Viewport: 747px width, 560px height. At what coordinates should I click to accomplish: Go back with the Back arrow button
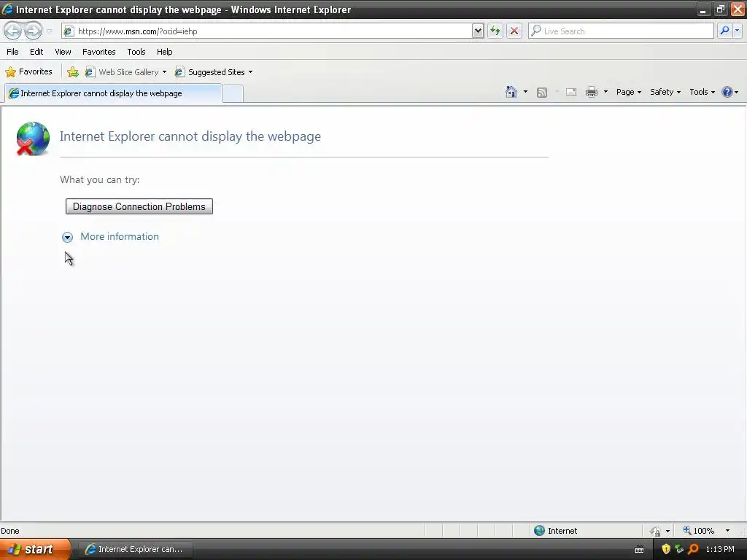coord(13,31)
